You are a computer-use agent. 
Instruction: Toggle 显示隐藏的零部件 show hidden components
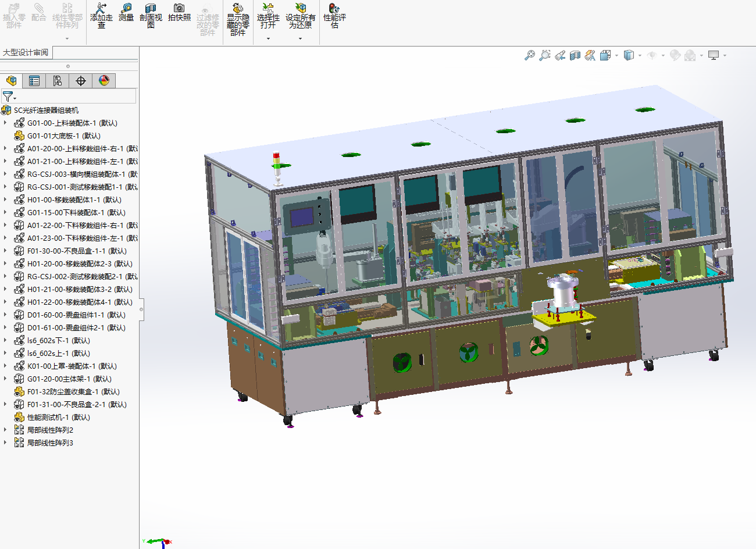point(238,19)
